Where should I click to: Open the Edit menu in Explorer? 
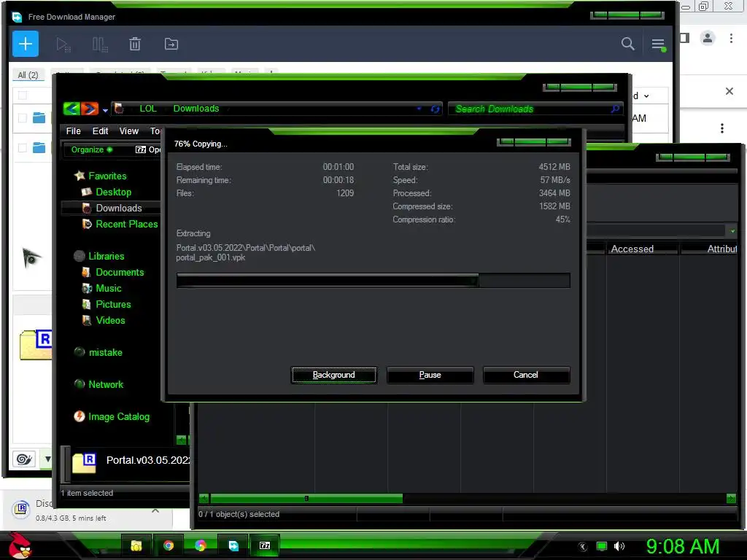click(100, 131)
